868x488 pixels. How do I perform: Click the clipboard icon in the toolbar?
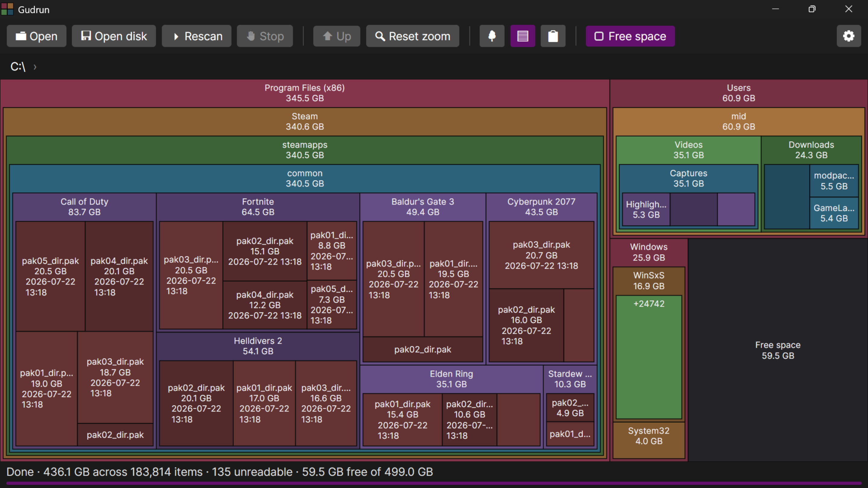[553, 36]
